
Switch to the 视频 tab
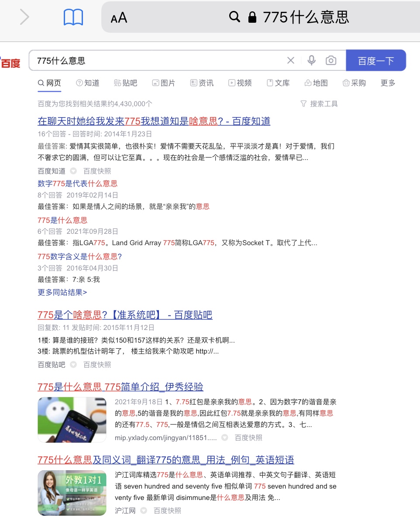tap(240, 83)
